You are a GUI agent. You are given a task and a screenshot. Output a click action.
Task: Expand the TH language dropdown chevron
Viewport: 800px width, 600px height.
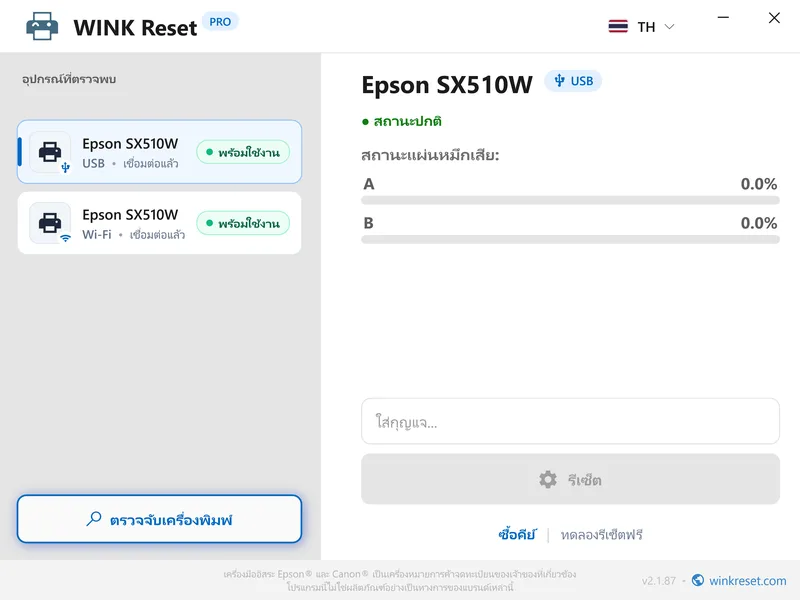669,27
